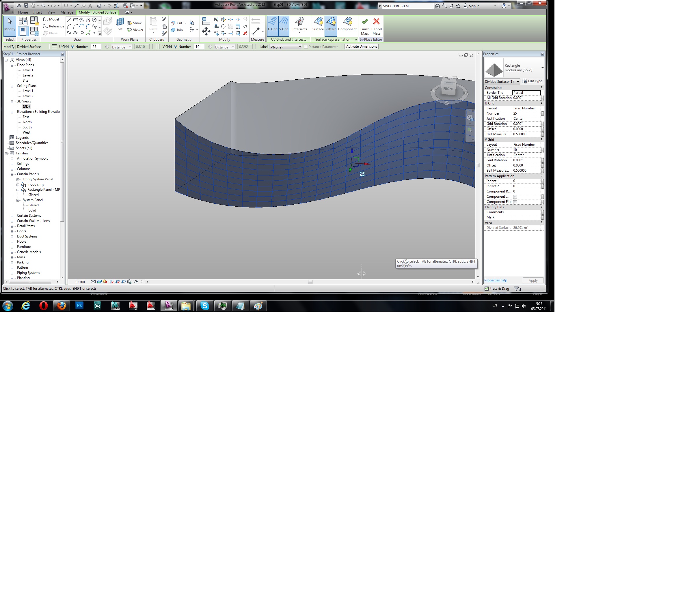The width and height of the screenshot is (700, 591).
Task: Open the Properties help link
Action: (x=496, y=280)
